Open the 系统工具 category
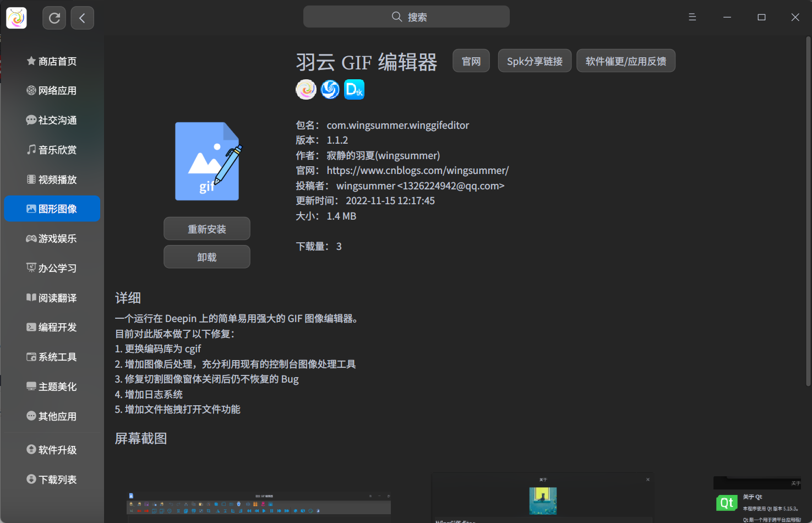The width and height of the screenshot is (812, 523). [x=52, y=357]
